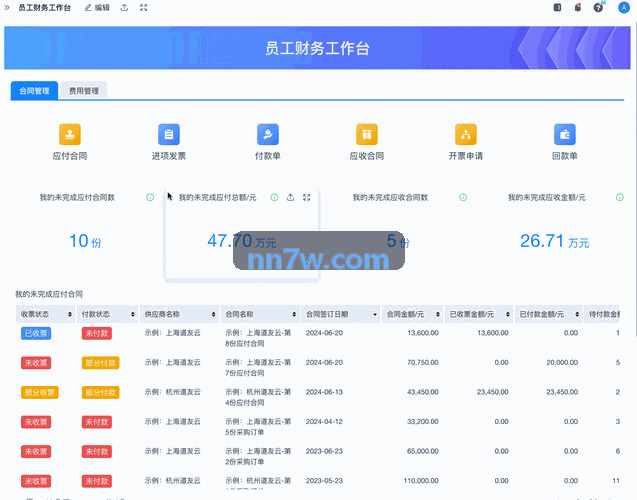Sort by 合同金额/元 column
The image size is (637, 500).
click(x=438, y=314)
